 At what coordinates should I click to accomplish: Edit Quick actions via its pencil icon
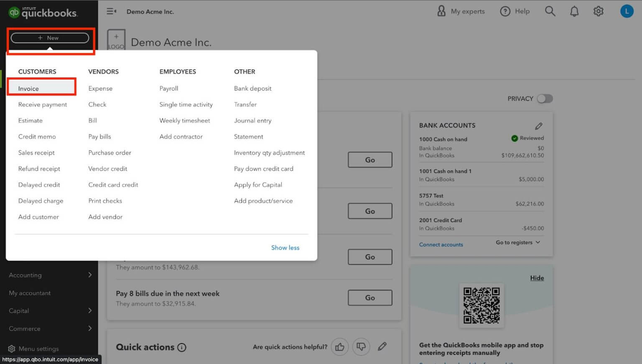pos(382,346)
